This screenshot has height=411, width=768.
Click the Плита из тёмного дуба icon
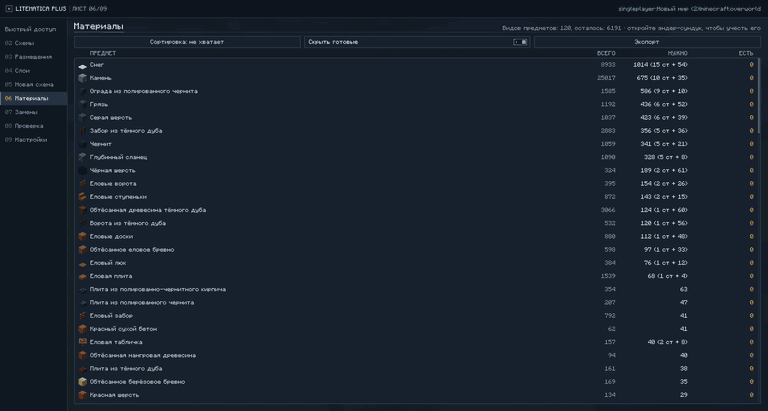coord(82,369)
